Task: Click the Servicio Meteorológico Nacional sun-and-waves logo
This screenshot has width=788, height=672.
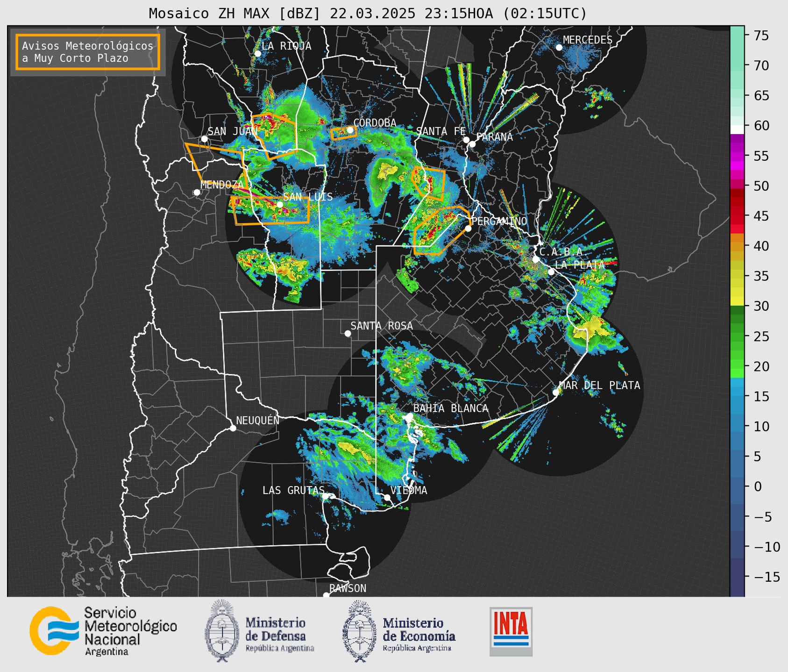Action: 54,630
